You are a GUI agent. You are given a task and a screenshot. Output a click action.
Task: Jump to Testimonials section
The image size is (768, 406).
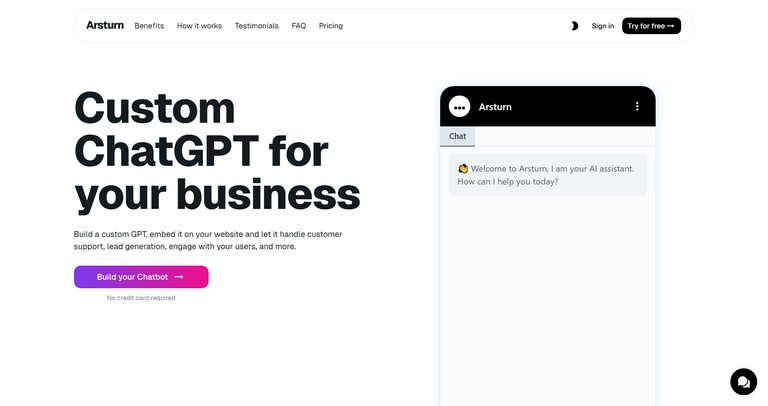point(257,26)
